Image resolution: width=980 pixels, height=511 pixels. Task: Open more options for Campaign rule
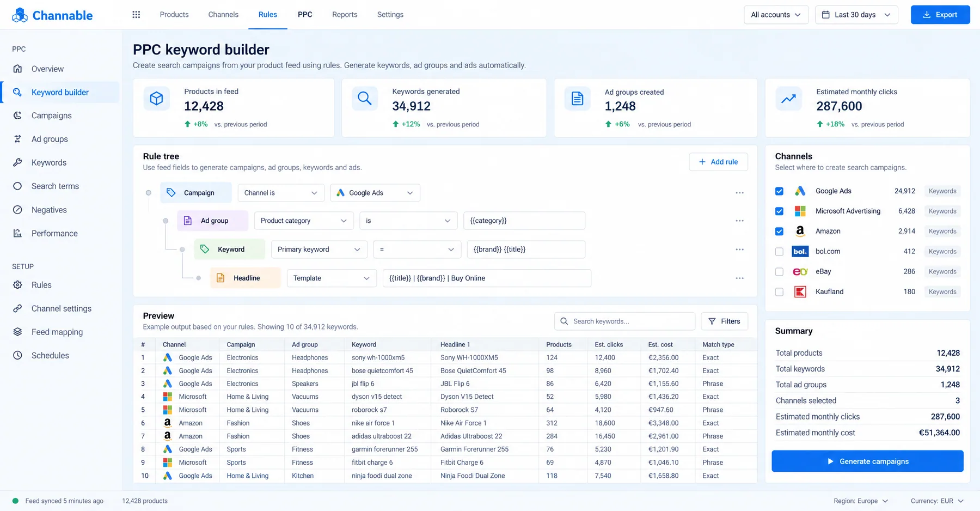coord(739,193)
